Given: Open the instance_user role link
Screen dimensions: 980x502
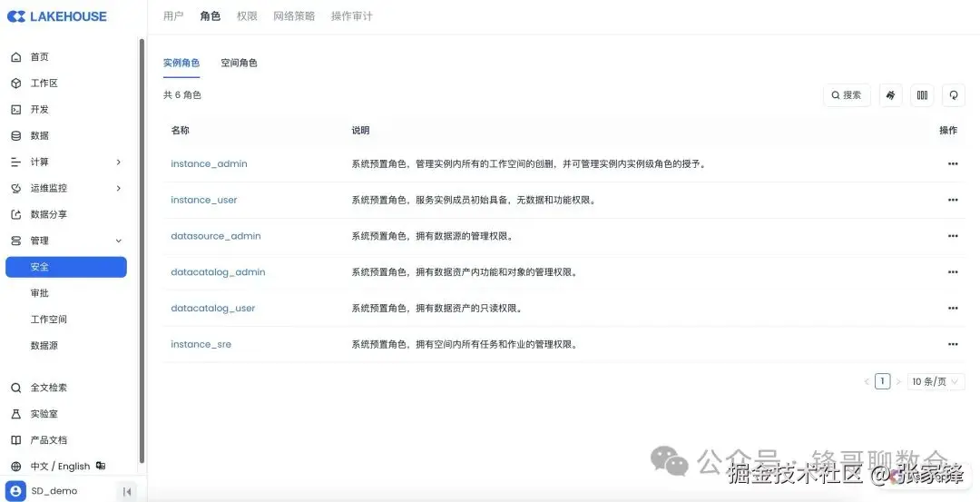Looking at the screenshot, I should [204, 200].
